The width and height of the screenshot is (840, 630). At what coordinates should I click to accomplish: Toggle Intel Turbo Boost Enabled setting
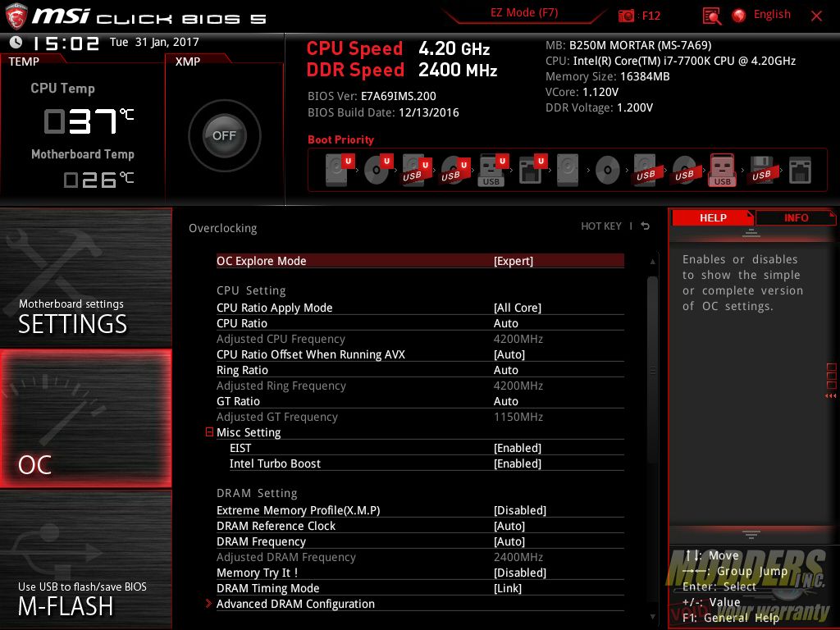518,463
